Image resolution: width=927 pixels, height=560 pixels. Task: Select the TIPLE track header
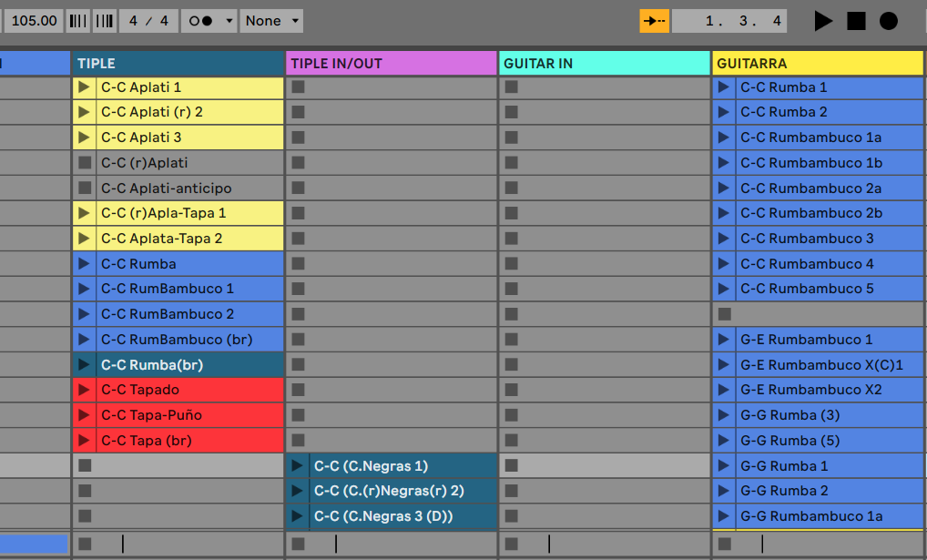coord(178,64)
